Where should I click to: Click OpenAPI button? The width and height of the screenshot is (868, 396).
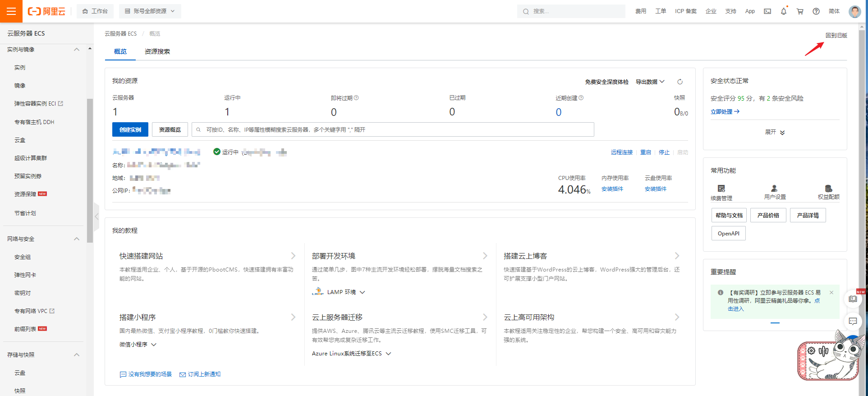[x=729, y=234]
